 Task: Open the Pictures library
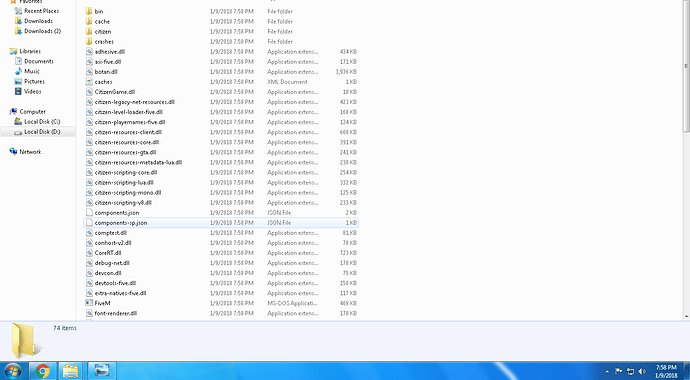tap(34, 81)
